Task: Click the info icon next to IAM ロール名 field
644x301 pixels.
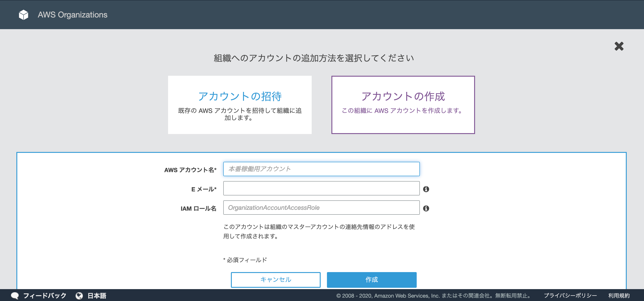Action: 426,208
